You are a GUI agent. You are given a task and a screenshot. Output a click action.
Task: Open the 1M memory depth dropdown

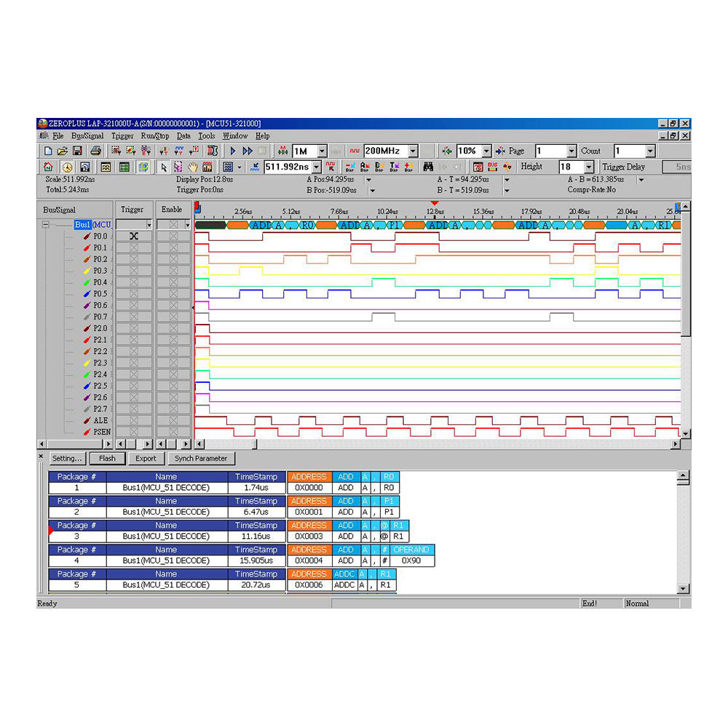click(322, 151)
